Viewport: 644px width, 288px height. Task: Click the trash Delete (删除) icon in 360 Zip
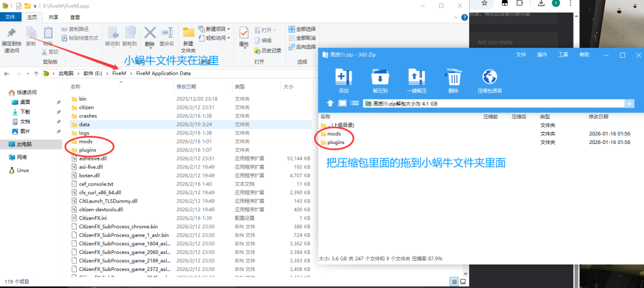click(453, 77)
